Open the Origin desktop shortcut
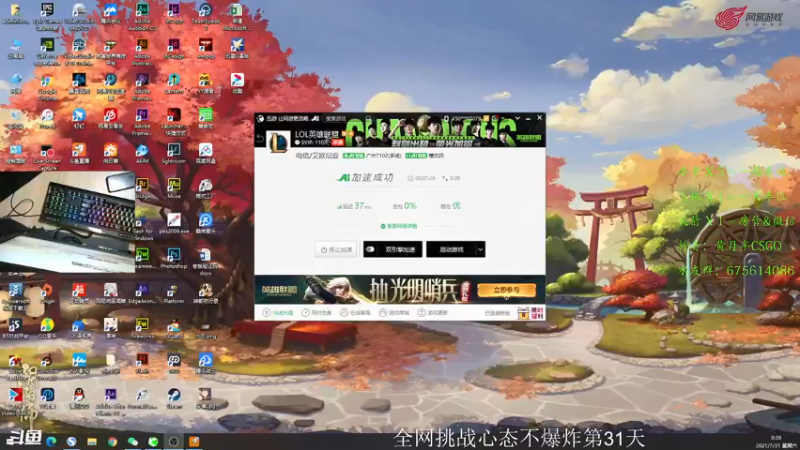 pyautogui.click(x=47, y=294)
